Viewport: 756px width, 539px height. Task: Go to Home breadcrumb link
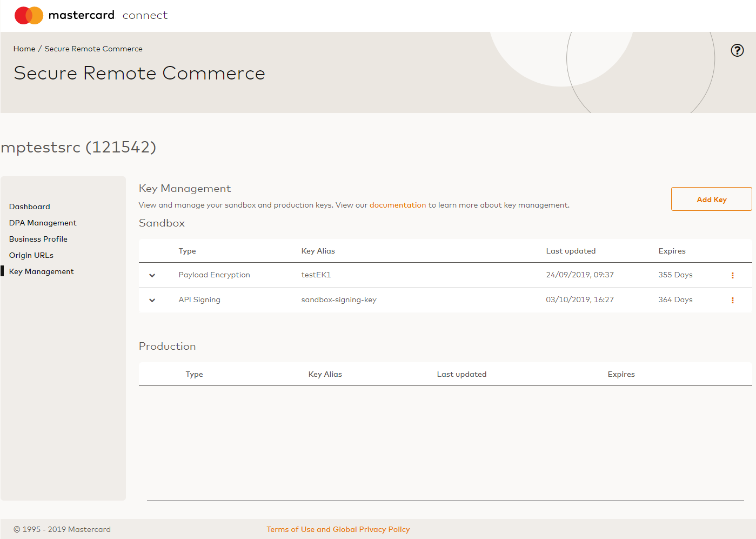(24, 49)
